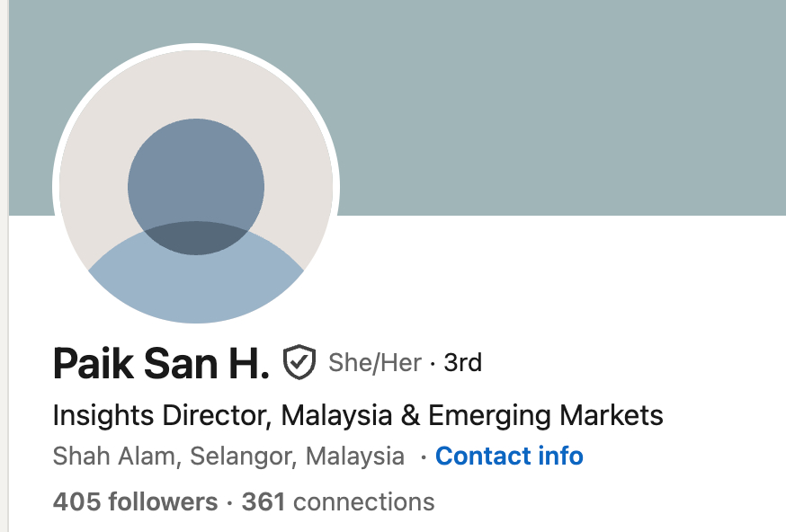Viewport: 786px width, 532px height.
Task: Select the head silhouette in the avatar
Action: [196, 187]
